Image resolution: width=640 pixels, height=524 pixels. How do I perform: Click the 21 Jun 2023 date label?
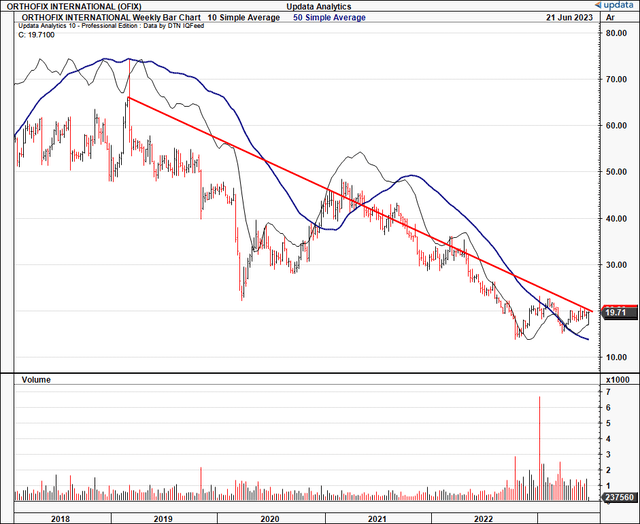point(564,20)
